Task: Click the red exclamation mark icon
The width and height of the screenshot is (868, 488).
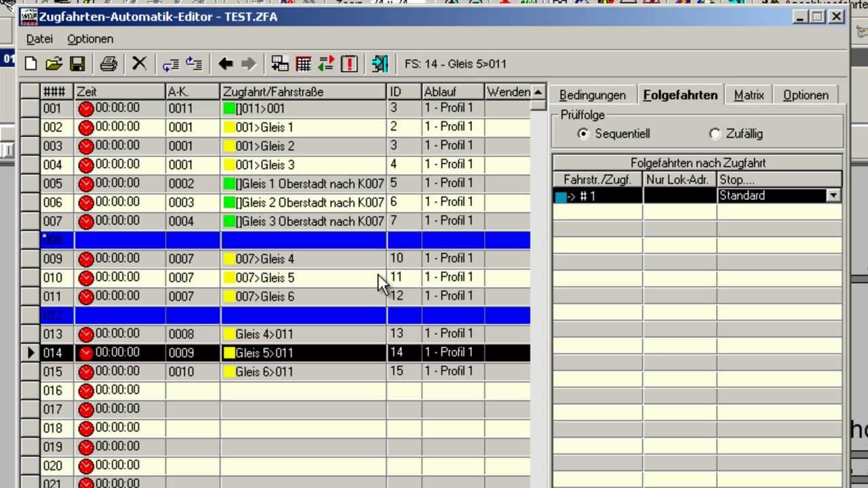Action: point(349,64)
